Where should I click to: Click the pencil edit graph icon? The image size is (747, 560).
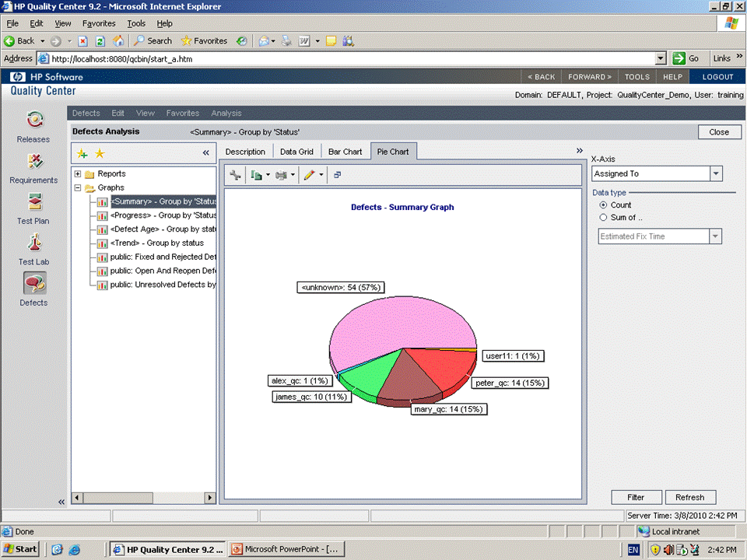309,175
